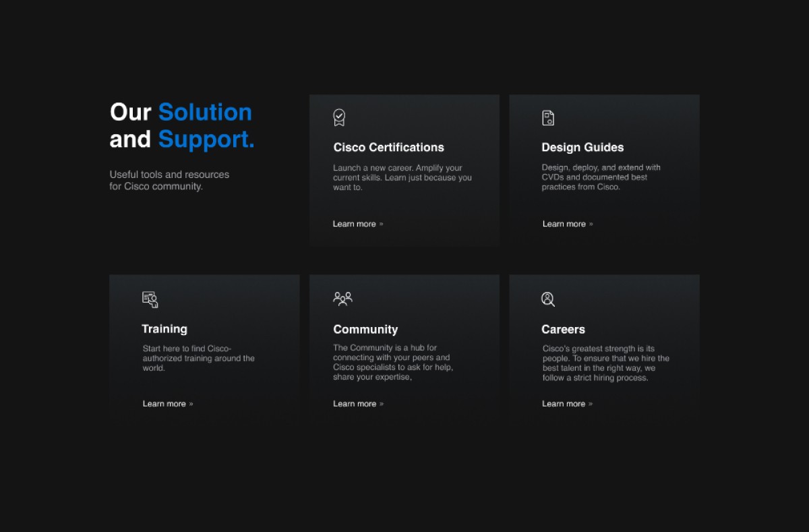
Task: Click the Community people icon
Action: point(342,299)
